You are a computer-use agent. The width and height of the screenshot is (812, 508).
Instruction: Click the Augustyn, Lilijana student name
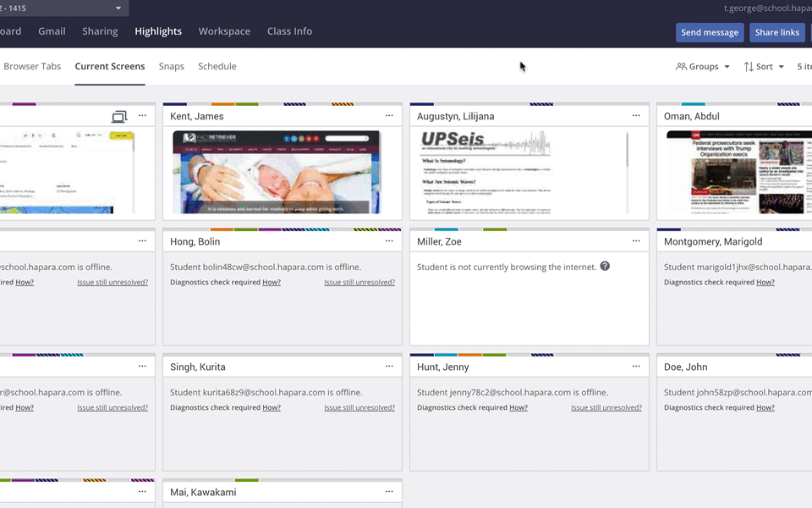coord(455,116)
